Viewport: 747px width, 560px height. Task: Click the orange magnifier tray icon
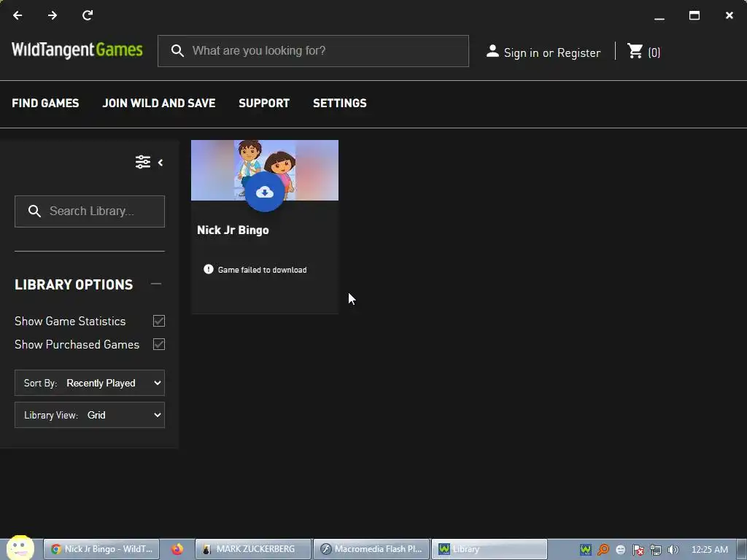pyautogui.click(x=603, y=550)
